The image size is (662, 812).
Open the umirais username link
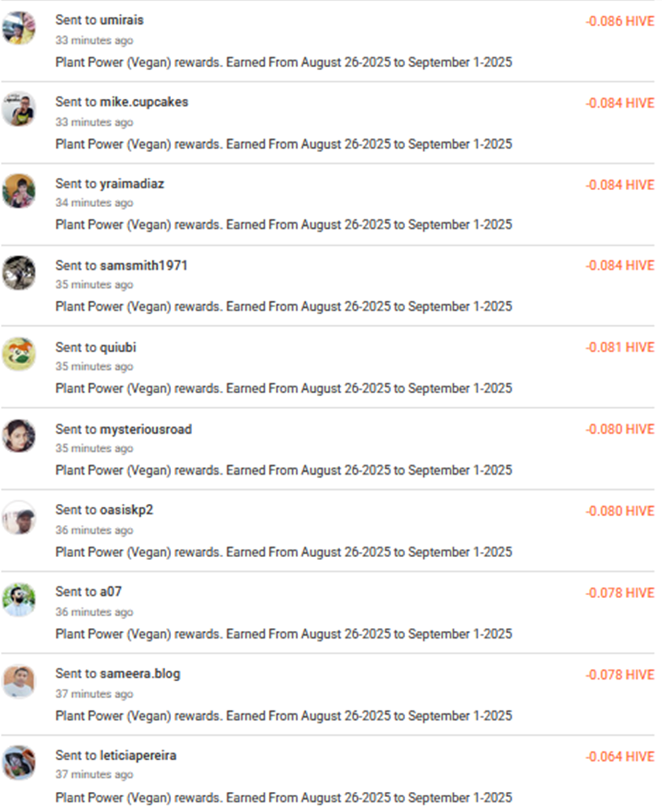[122, 20]
